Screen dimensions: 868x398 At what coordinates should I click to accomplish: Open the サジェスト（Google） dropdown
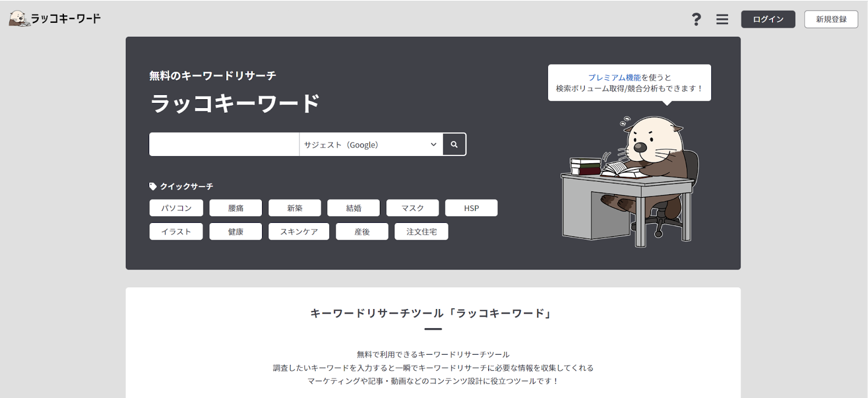371,144
